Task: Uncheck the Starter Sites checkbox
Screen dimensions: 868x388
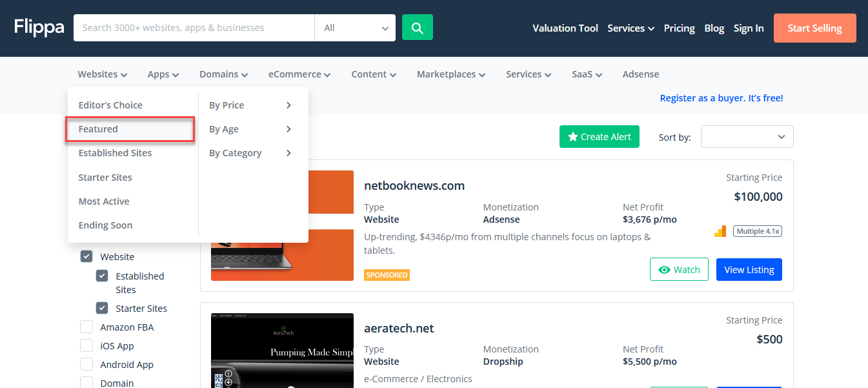Action: pyautogui.click(x=102, y=308)
